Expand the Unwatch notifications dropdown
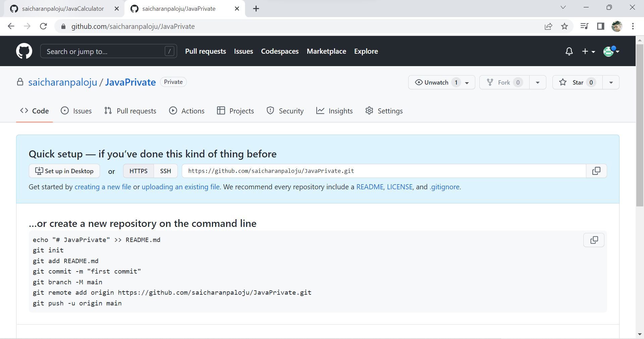Image resolution: width=644 pixels, height=339 pixels. pos(467,83)
